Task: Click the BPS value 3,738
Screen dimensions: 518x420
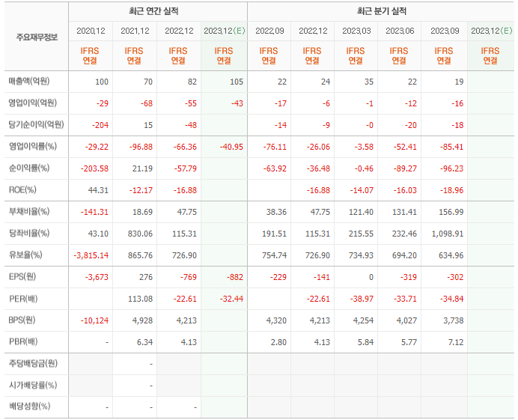Action: pos(454,320)
